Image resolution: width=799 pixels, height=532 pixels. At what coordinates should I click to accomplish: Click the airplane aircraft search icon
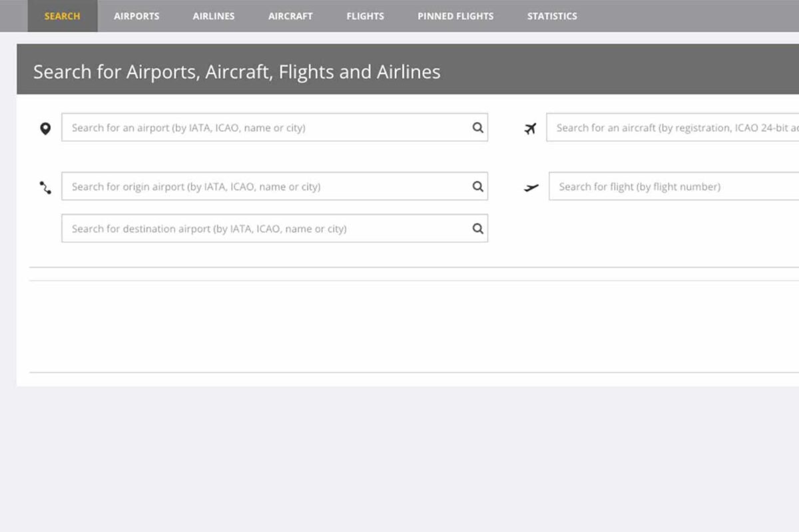[531, 129]
